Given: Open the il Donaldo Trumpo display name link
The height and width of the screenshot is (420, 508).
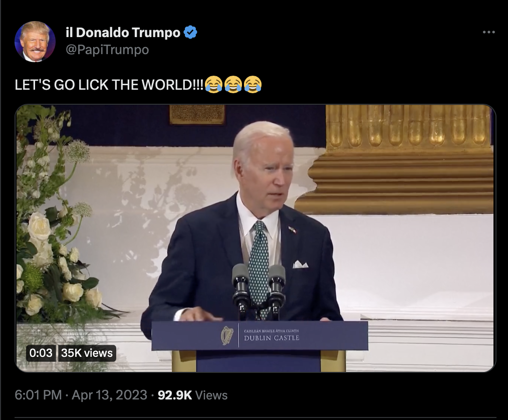Looking at the screenshot, I should 123,33.
